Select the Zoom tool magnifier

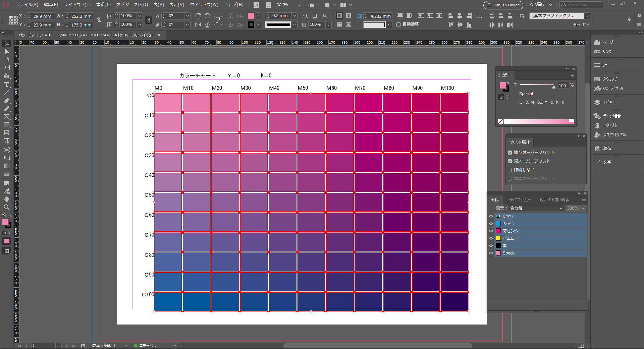coord(6,207)
